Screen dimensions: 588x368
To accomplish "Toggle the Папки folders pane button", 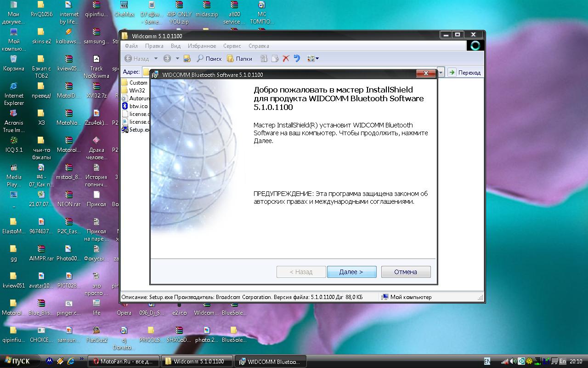I will pos(240,58).
